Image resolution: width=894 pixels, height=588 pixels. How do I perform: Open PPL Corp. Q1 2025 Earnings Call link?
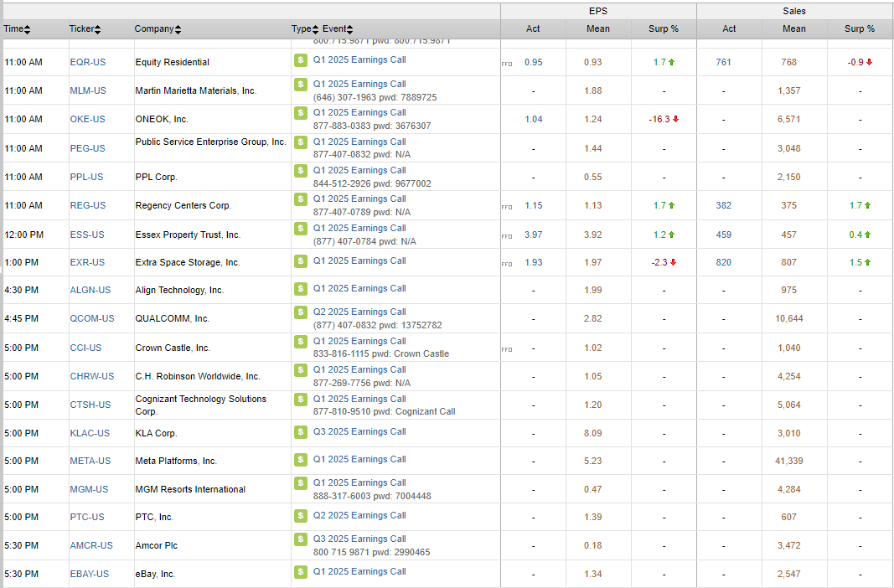coord(359,170)
